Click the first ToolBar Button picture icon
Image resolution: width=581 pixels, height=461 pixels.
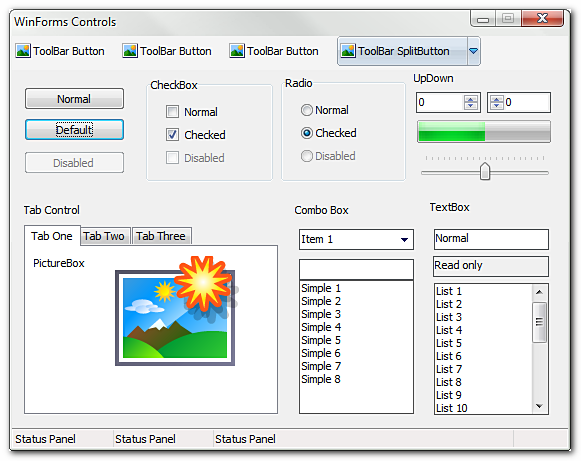point(23,51)
